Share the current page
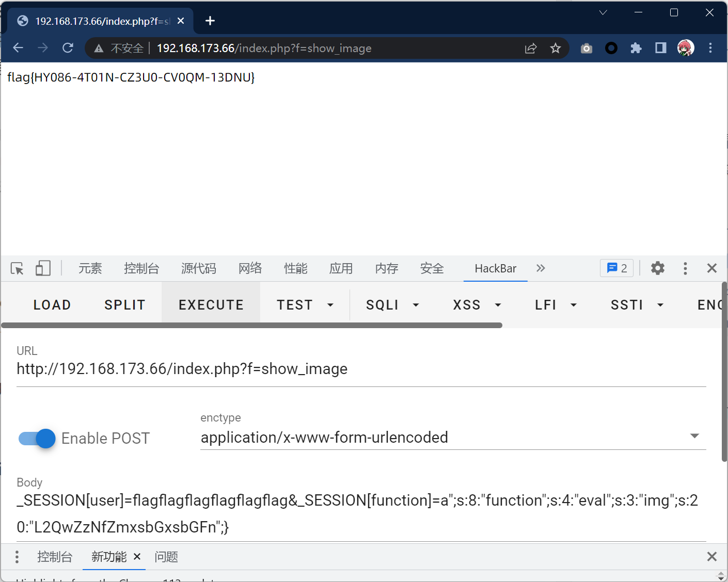 coord(531,48)
